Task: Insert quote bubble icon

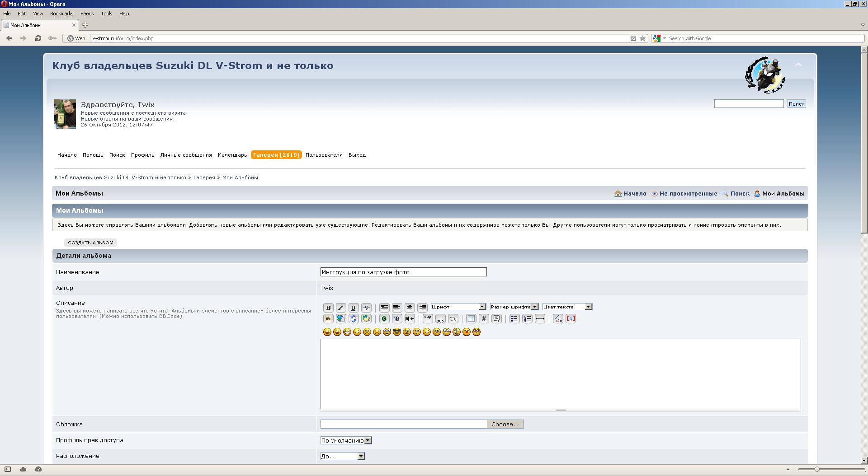Action: pyautogui.click(x=496, y=318)
